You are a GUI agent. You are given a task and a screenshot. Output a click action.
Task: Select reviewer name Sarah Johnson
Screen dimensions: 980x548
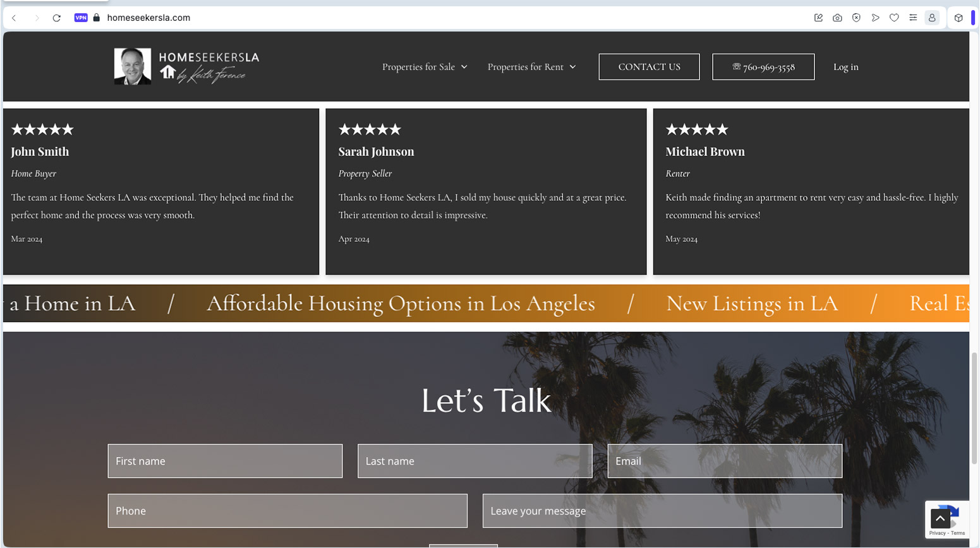[x=376, y=152]
